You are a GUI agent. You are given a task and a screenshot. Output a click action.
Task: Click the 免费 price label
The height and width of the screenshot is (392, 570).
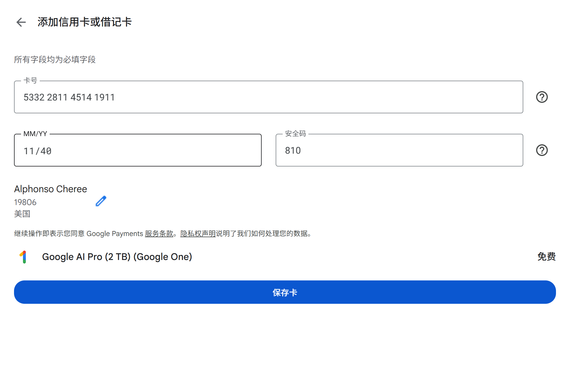546,256
